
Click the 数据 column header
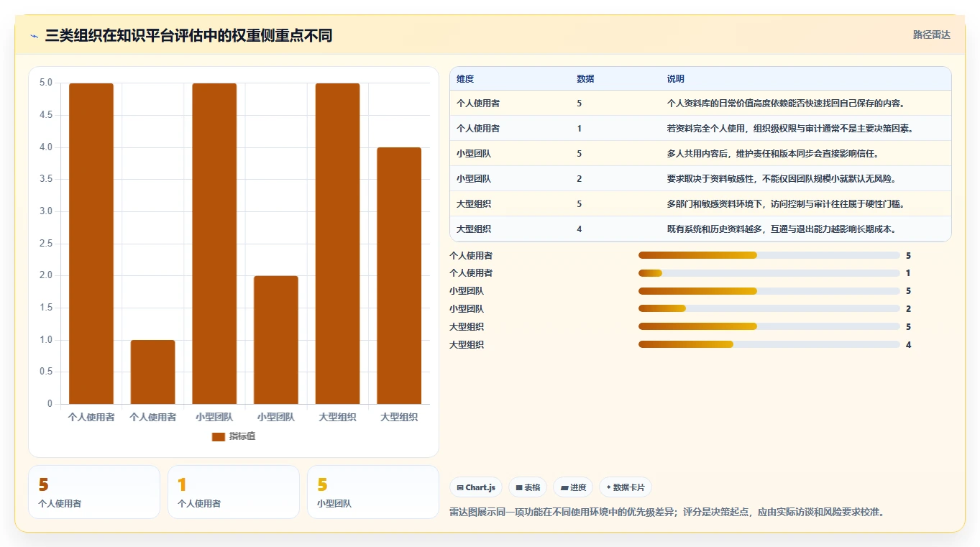coord(585,79)
